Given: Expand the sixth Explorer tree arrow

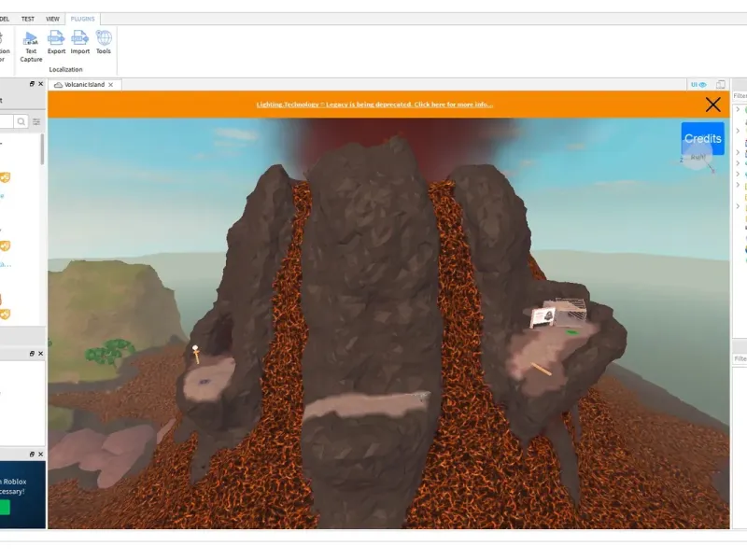Looking at the screenshot, I should tap(738, 185).
